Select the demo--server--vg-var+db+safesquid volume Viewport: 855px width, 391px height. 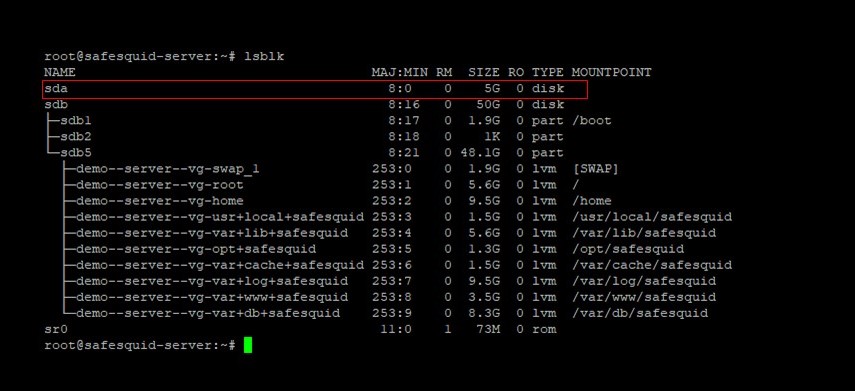coord(208,314)
